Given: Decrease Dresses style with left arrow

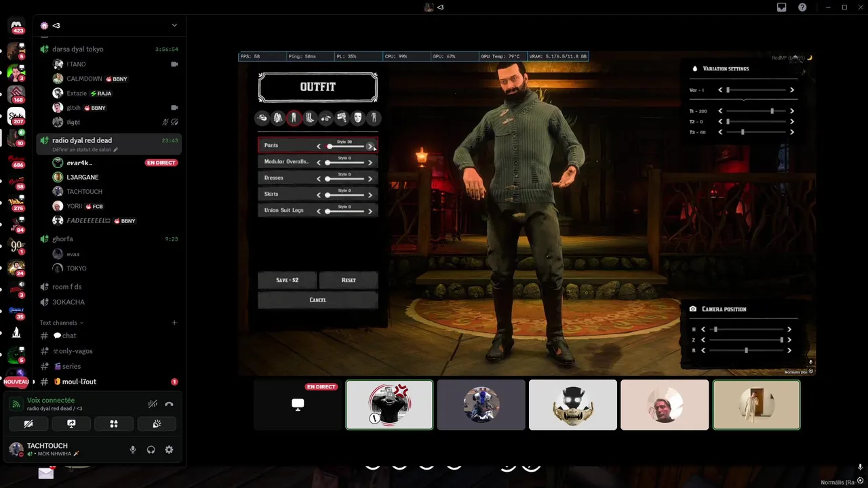Looking at the screenshot, I should tap(319, 179).
